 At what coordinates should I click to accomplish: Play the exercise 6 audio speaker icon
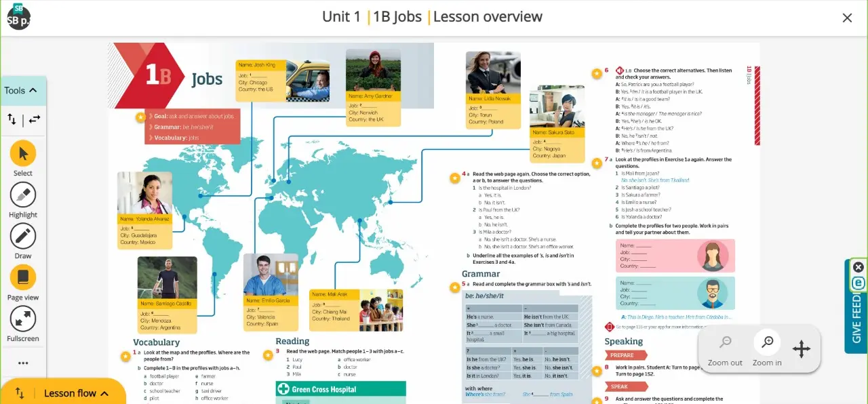619,70
